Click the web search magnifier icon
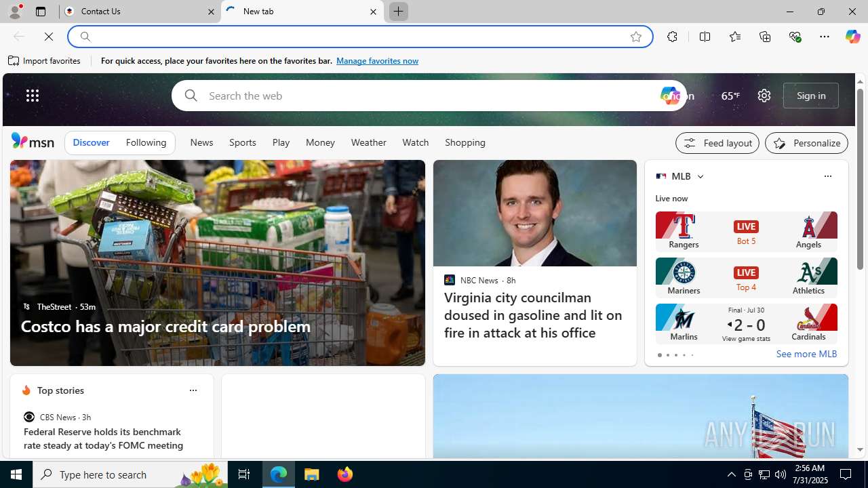868x488 pixels. click(191, 96)
